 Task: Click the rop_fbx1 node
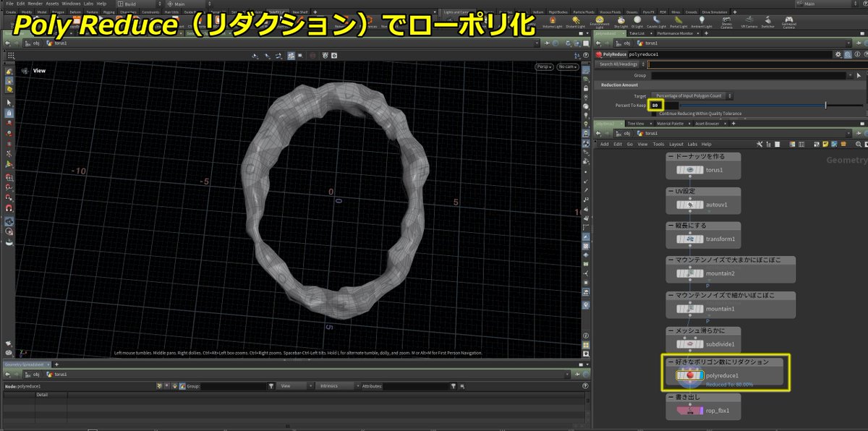click(x=690, y=410)
